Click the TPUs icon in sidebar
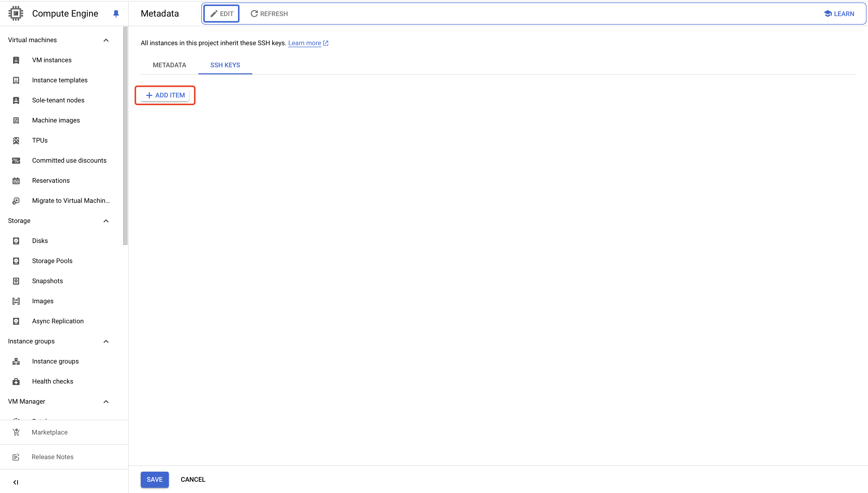This screenshot has width=868, height=493. (16, 141)
